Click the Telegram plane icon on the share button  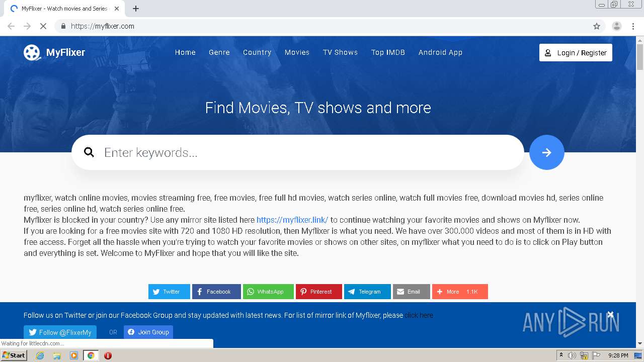(352, 292)
